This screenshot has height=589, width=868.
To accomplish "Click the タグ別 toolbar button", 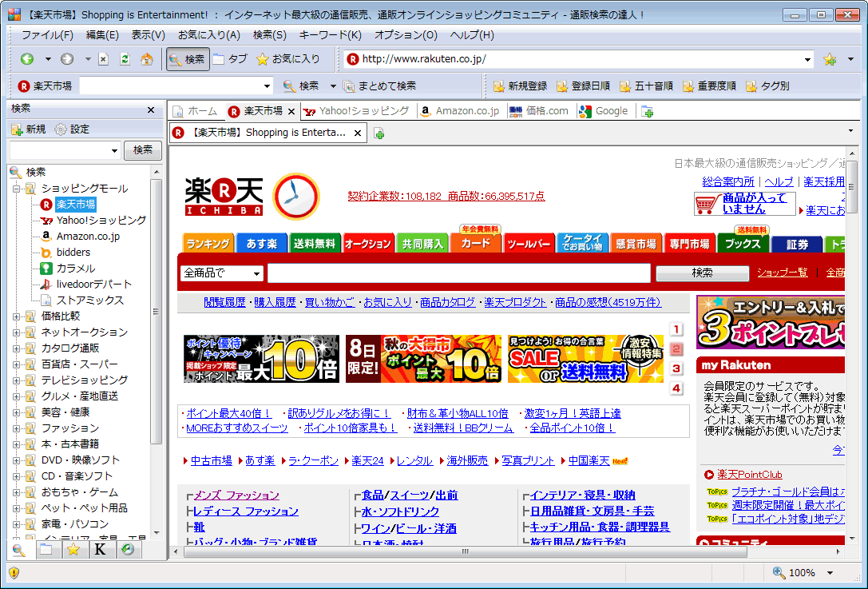I will coord(767,86).
